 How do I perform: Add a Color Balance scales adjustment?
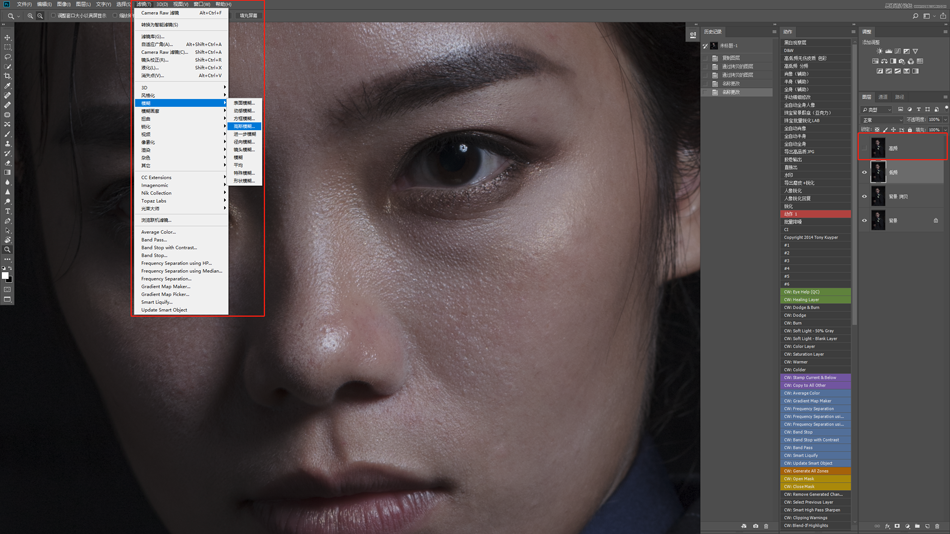884,61
